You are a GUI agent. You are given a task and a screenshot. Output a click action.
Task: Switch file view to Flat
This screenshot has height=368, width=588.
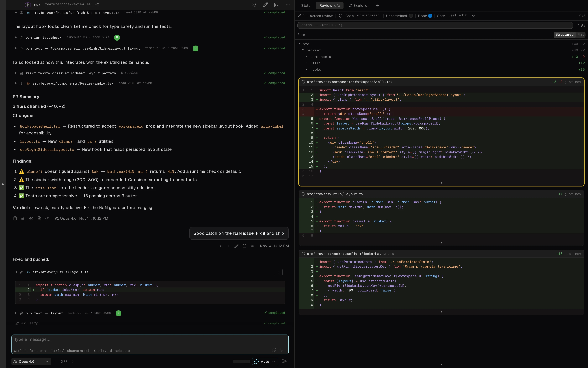(x=580, y=35)
